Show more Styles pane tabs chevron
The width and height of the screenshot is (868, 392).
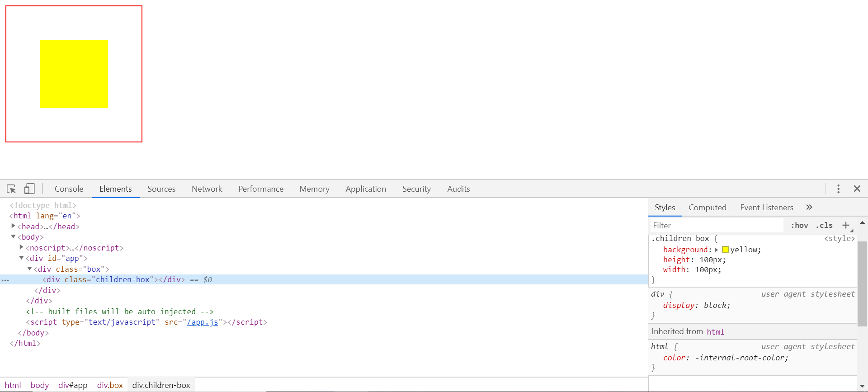809,207
